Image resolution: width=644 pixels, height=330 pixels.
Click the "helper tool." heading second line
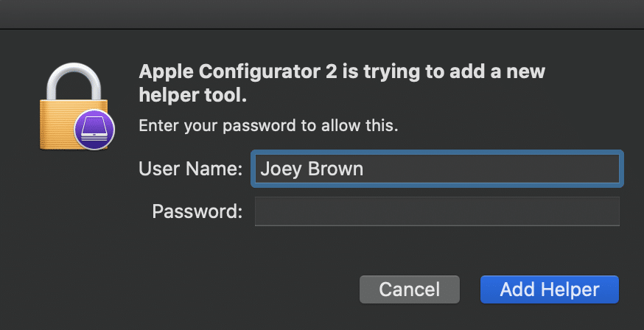[x=193, y=95]
